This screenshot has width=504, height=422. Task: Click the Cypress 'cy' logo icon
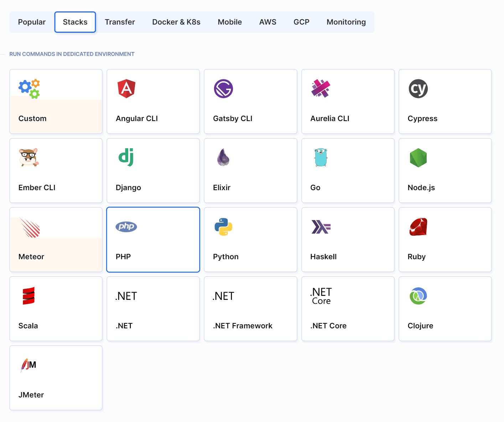pos(418,89)
